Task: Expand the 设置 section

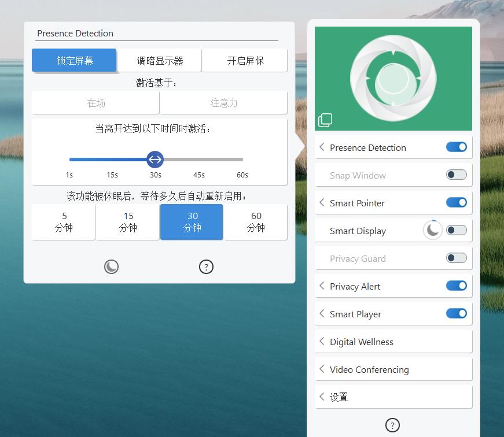Action: (322, 397)
